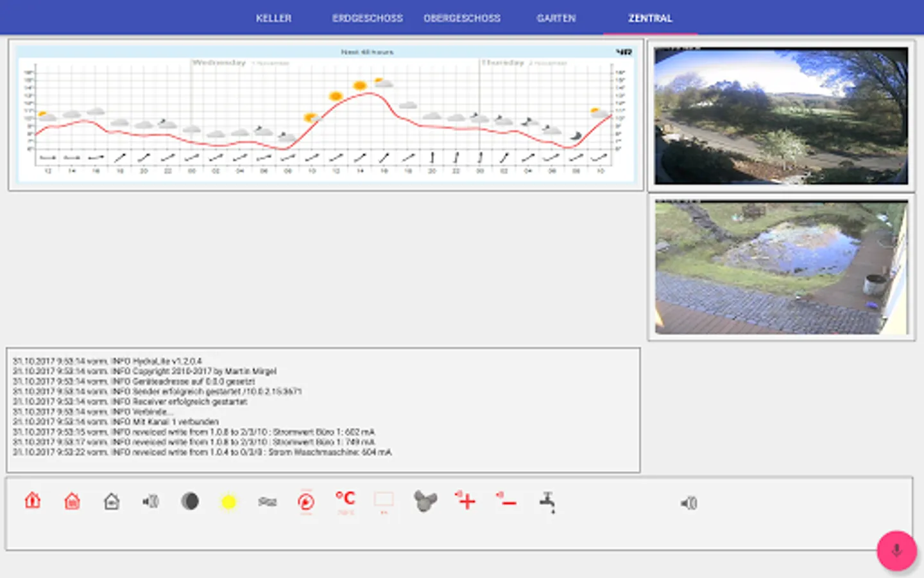The width and height of the screenshot is (924, 578).
Task: Click the log line "Mit Kanal 1 verbunden"
Action: click(x=116, y=422)
